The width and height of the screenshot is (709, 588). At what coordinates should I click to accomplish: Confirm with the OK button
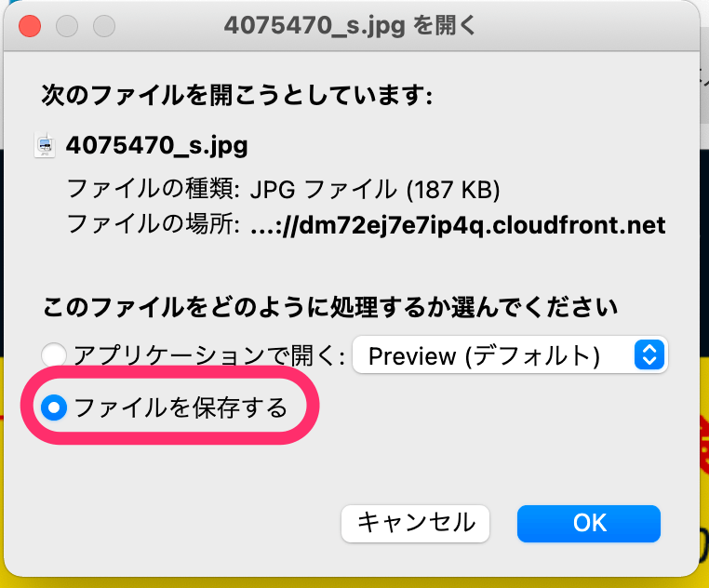[x=589, y=523]
